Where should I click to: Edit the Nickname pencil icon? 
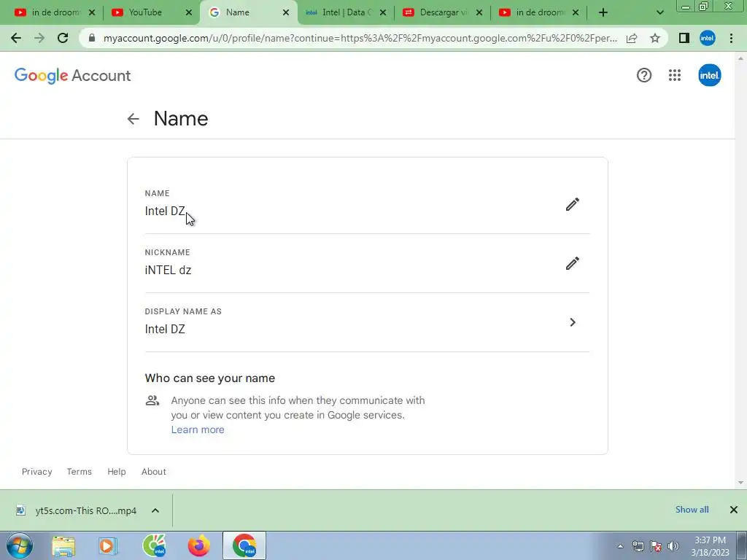pos(572,263)
